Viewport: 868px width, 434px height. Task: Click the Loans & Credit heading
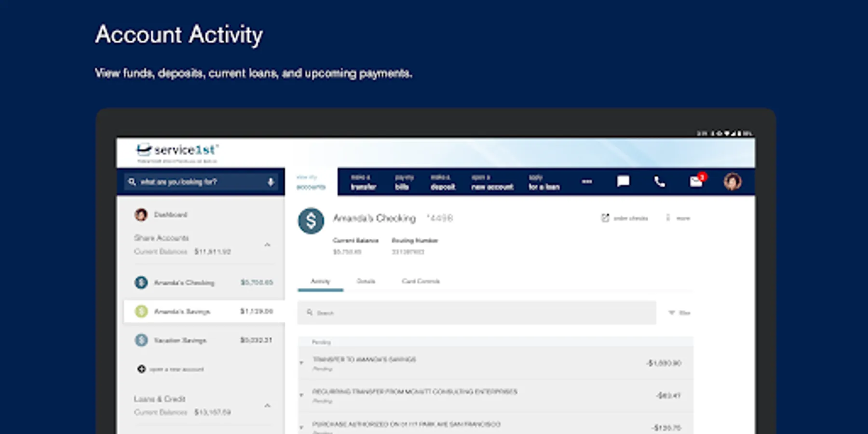(160, 399)
